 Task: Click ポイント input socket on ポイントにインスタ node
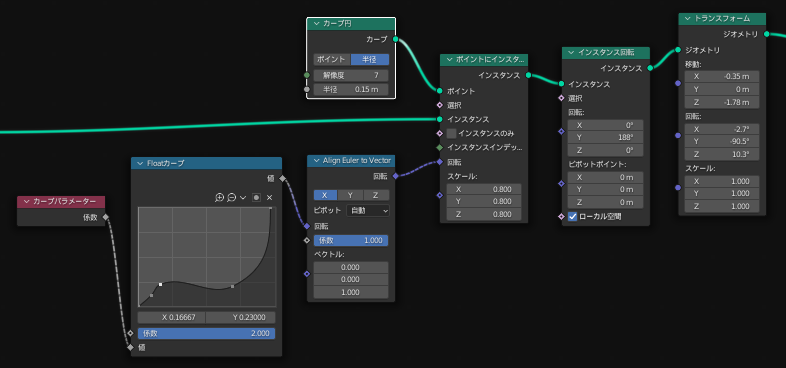coord(440,91)
